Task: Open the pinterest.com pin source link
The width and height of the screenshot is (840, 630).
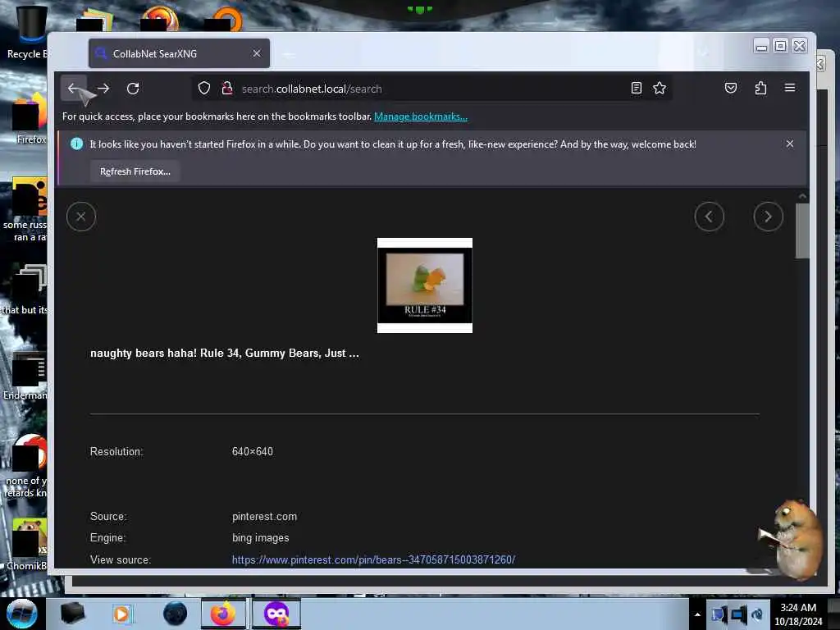Action: (373, 559)
